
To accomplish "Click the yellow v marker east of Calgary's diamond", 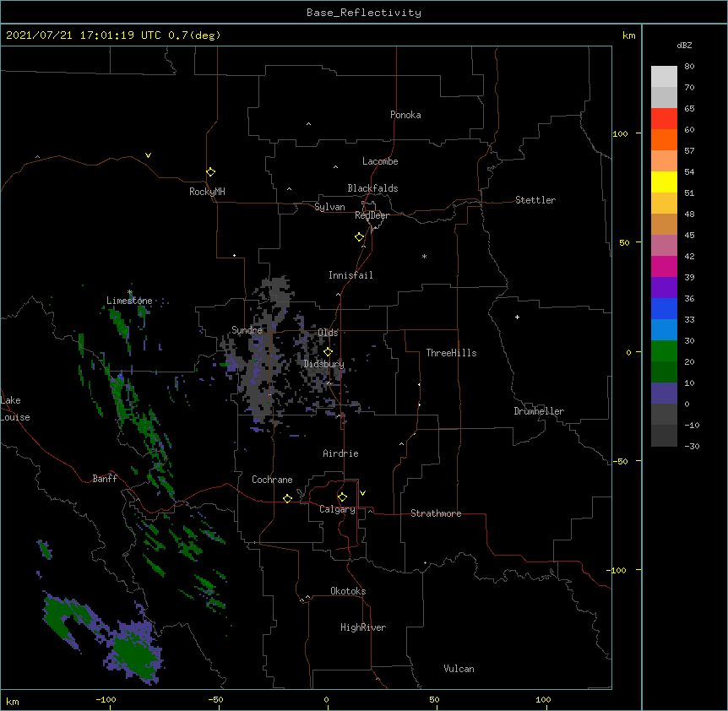I will [362, 493].
